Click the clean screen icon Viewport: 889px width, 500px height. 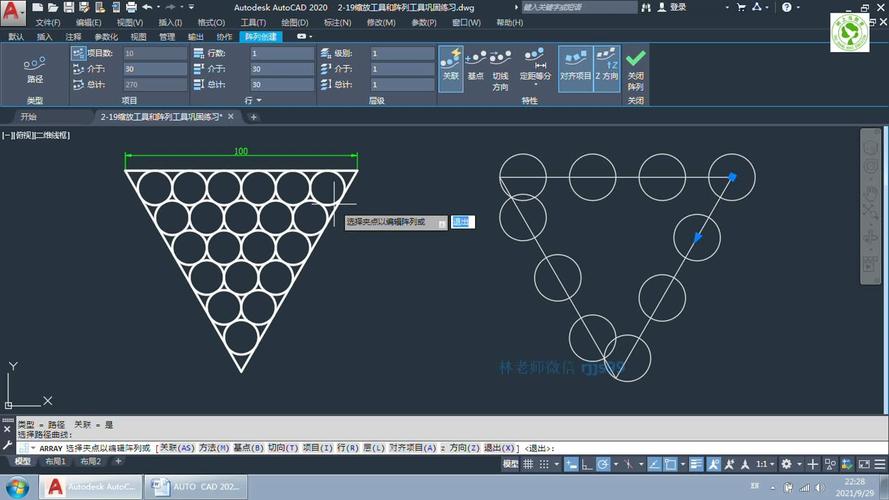(x=864, y=464)
